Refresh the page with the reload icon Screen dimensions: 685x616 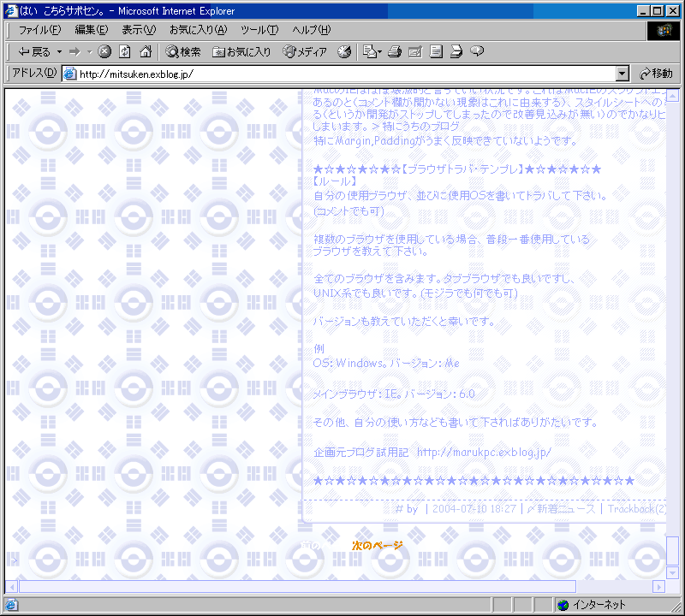coord(125,52)
